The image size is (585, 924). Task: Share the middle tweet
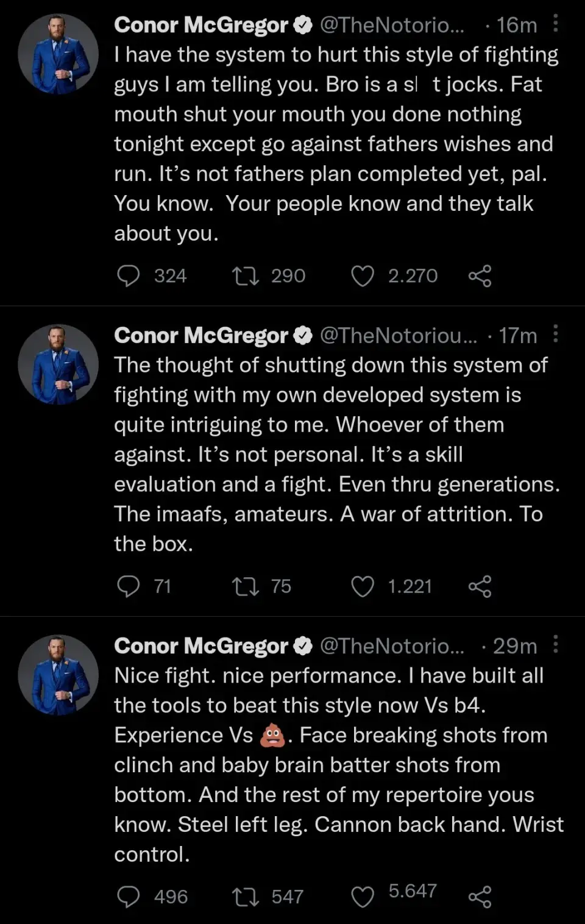(480, 586)
